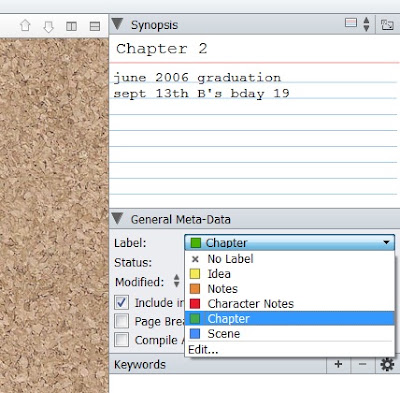Split editor horizontally icon
This screenshot has height=393, width=400.
point(95,26)
